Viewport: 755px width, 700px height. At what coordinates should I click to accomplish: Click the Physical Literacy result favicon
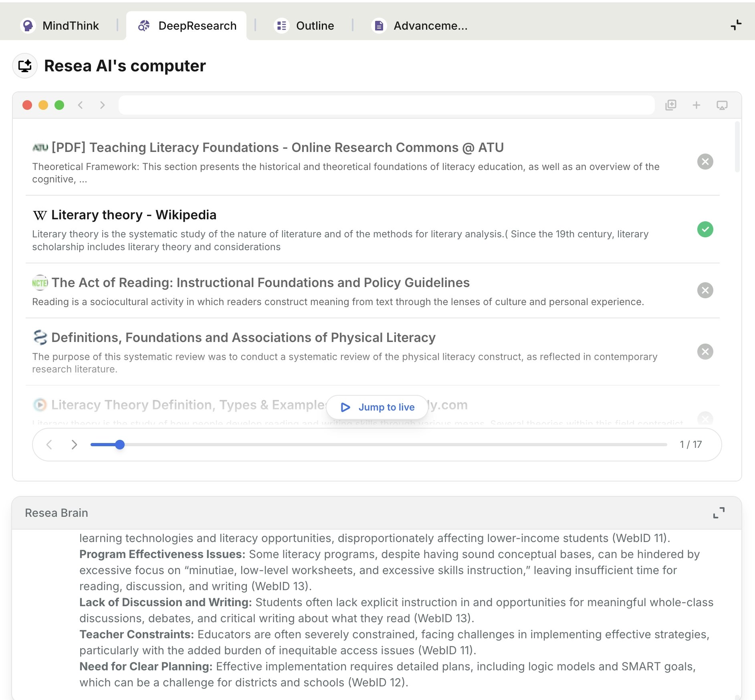tap(40, 338)
